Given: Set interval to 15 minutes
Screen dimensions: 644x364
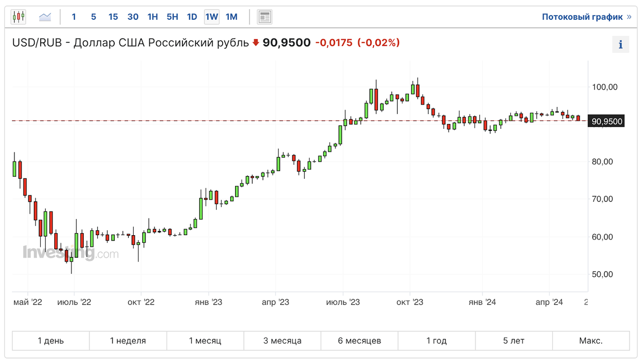Looking at the screenshot, I should pyautogui.click(x=113, y=17).
